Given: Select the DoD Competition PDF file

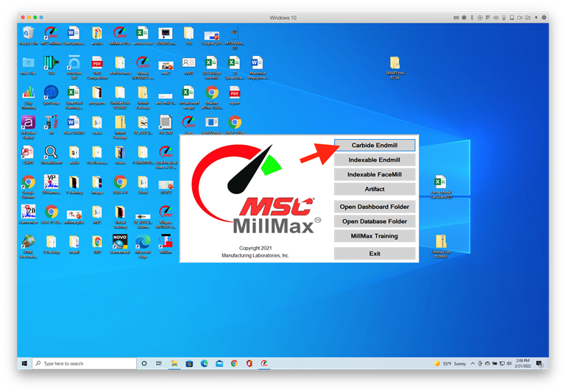Looking at the screenshot, I should [96, 68].
